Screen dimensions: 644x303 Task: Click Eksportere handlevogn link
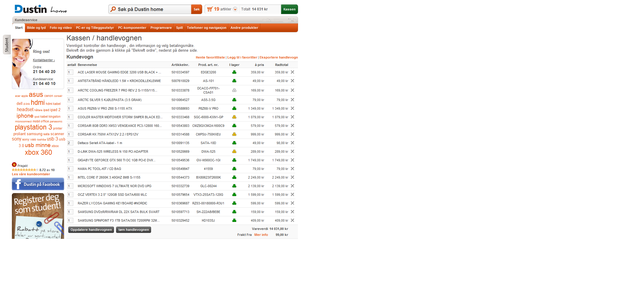279,58
